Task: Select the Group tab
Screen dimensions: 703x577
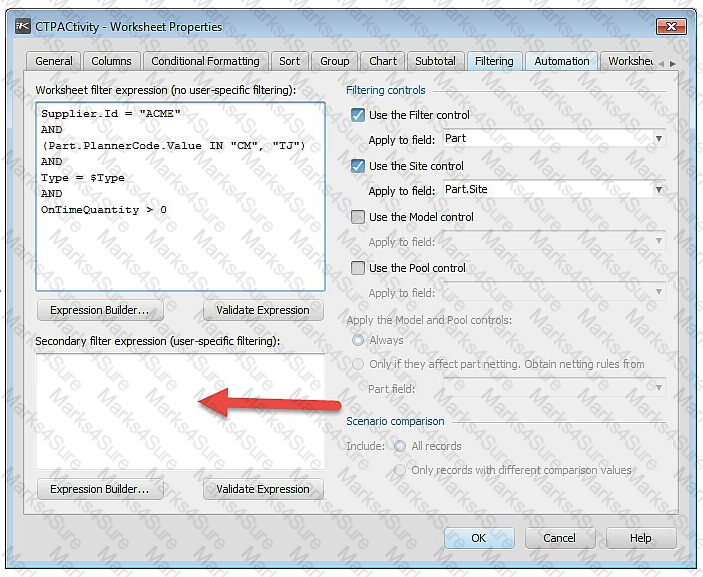Action: point(334,61)
